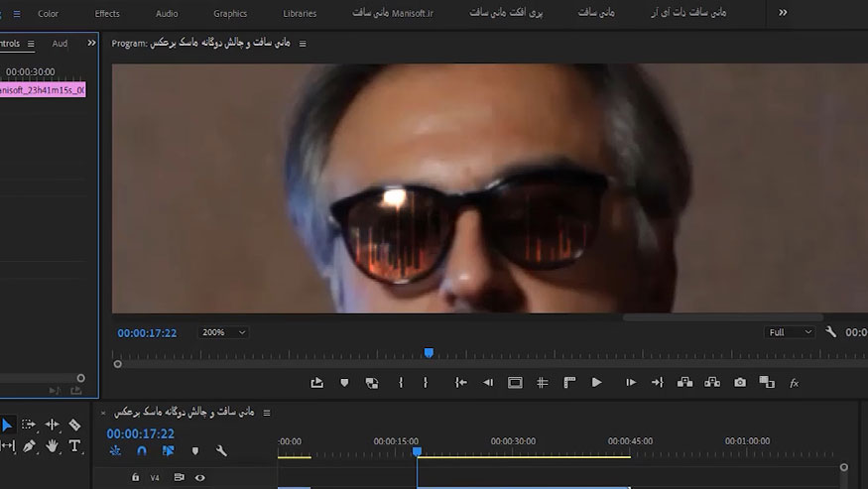Click the timeline timecode 00:00:17:22
The height and width of the screenshot is (489, 868).
(x=140, y=433)
